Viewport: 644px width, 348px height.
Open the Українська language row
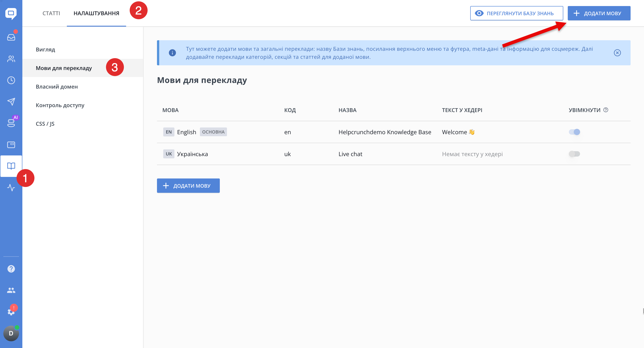click(192, 154)
